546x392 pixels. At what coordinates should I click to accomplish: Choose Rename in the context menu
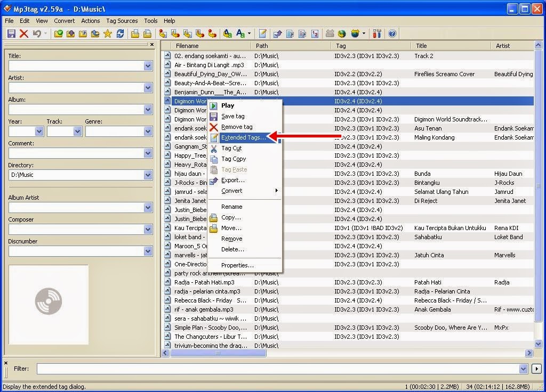(244, 207)
